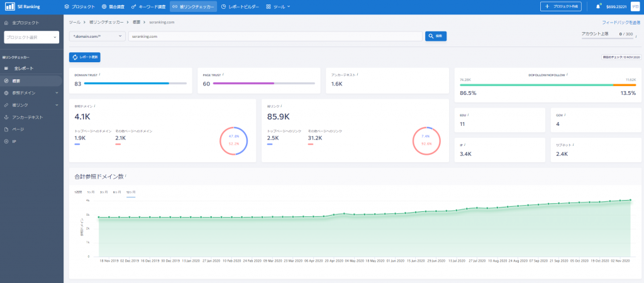Expand the 参照ドメイン sidebar section

click(57, 93)
